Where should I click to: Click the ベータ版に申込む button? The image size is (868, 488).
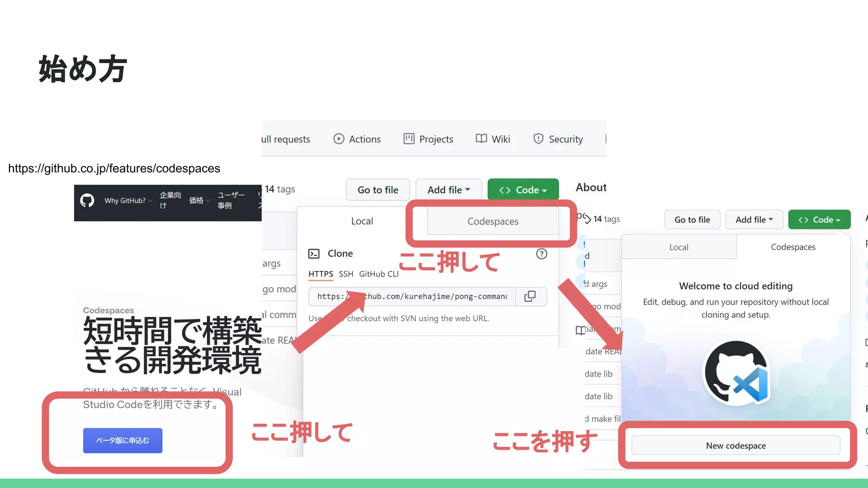pos(122,441)
